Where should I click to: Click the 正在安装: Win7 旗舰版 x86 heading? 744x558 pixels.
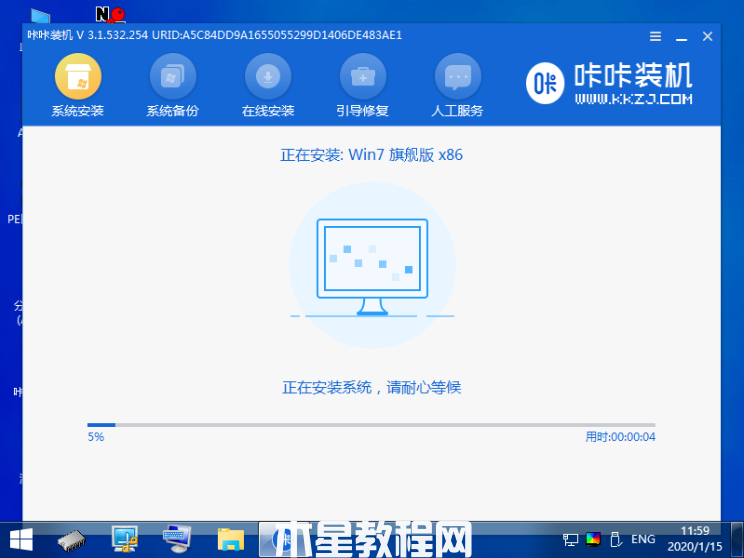tap(371, 155)
